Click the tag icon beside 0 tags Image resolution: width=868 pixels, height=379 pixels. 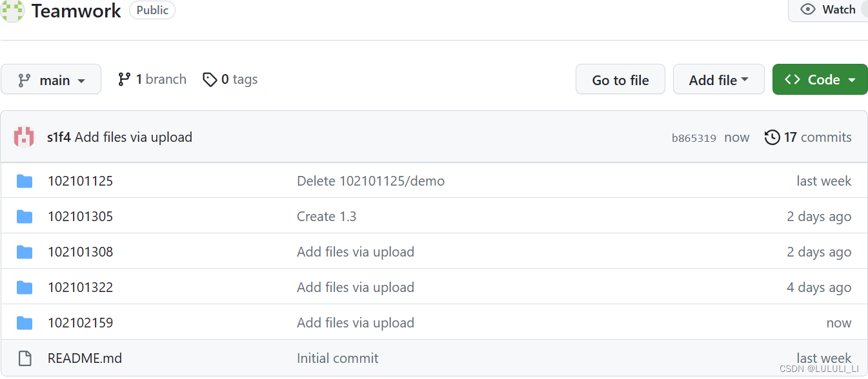[210, 79]
